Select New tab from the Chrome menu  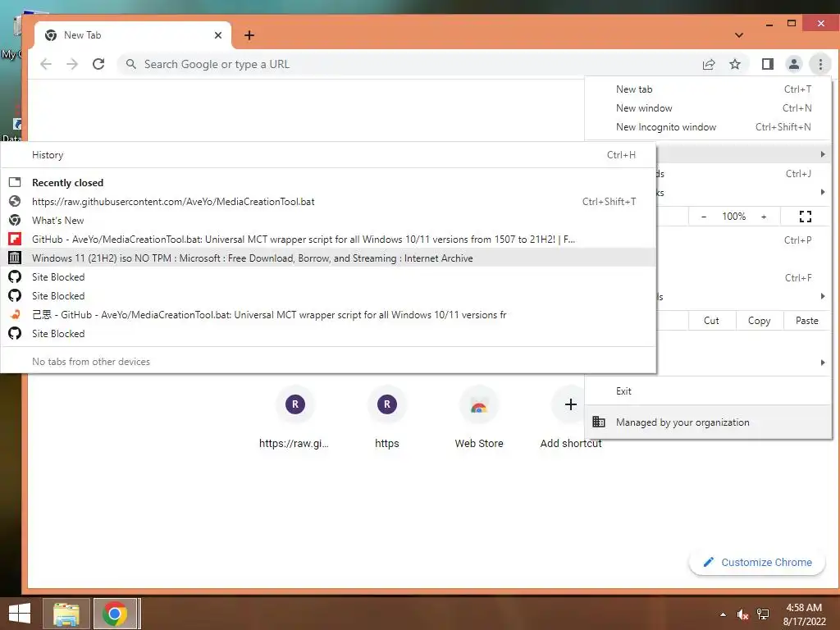[x=708, y=89]
